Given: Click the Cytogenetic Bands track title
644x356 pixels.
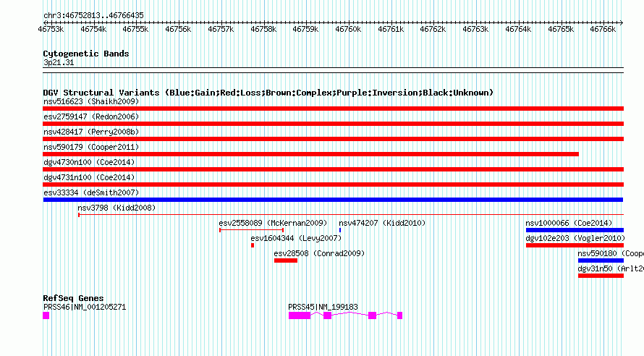Looking at the screenshot, I should click(86, 54).
